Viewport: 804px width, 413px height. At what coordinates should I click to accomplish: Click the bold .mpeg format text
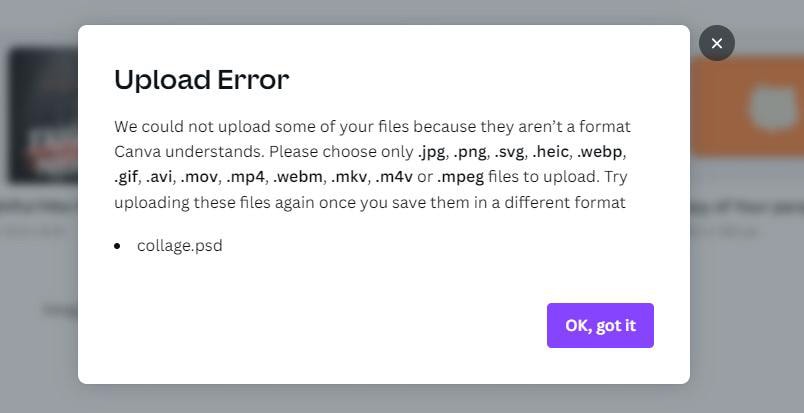point(460,177)
